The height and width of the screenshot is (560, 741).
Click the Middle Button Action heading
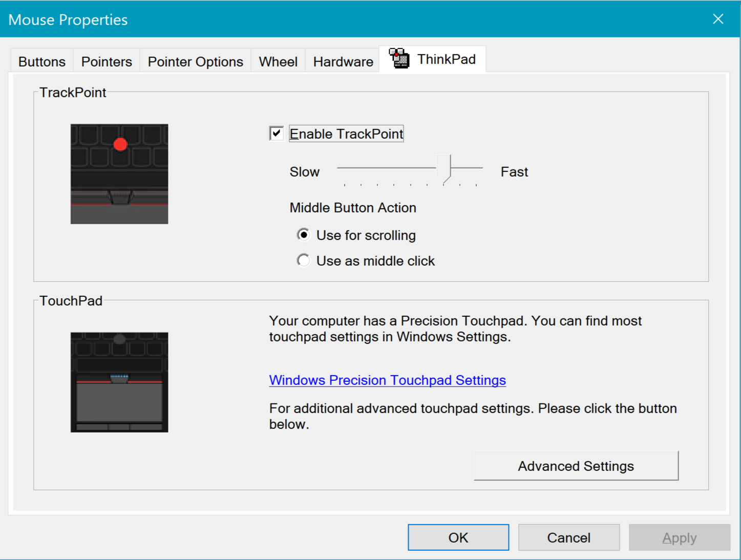(x=353, y=208)
